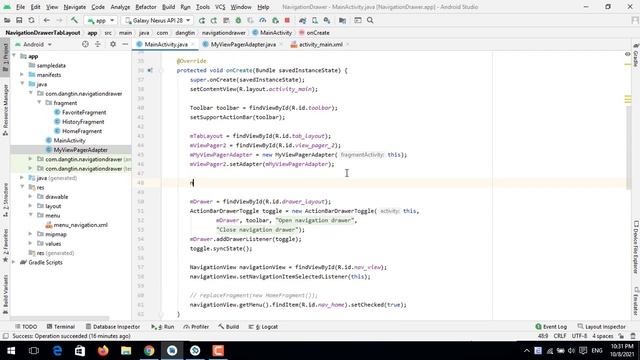640x360 pixels.
Task: Select menu_navigation.xml file
Action: click(80, 225)
